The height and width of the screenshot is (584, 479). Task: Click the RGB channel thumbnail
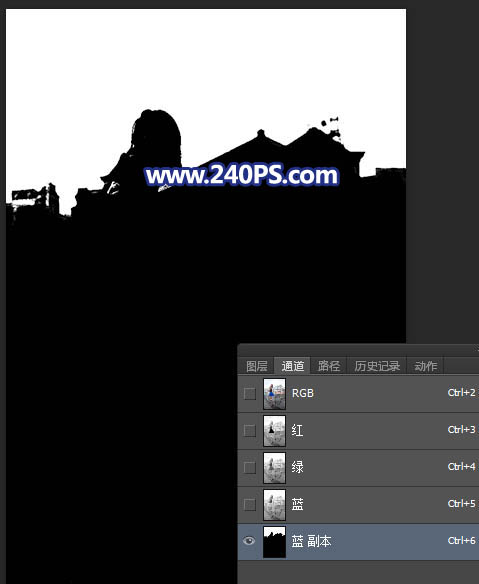275,394
